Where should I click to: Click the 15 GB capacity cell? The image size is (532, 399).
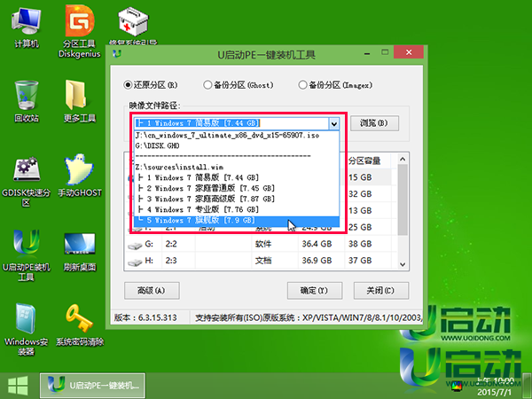[360, 177]
